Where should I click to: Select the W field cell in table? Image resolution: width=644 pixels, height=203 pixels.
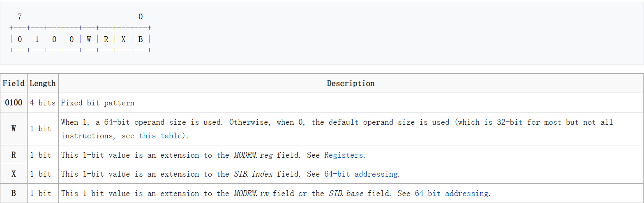[14, 128]
